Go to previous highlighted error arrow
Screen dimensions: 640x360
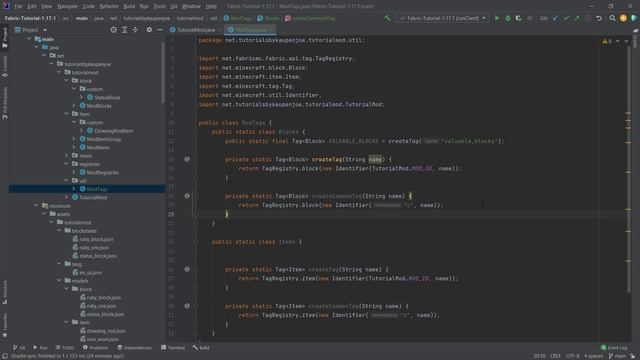tap(618, 41)
